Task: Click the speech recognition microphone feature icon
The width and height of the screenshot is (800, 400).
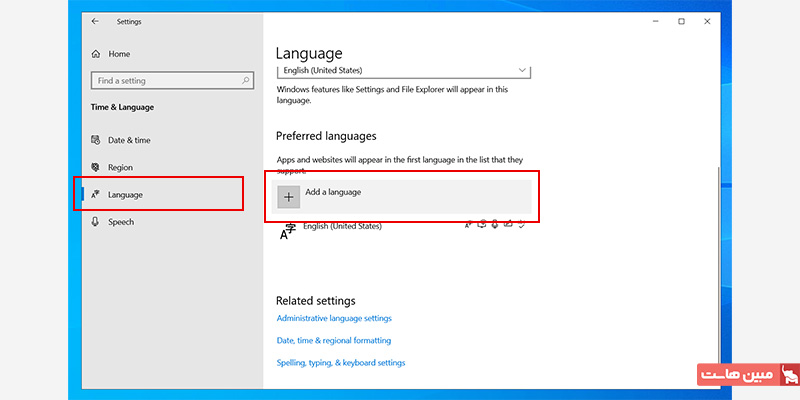Action: 494,224
